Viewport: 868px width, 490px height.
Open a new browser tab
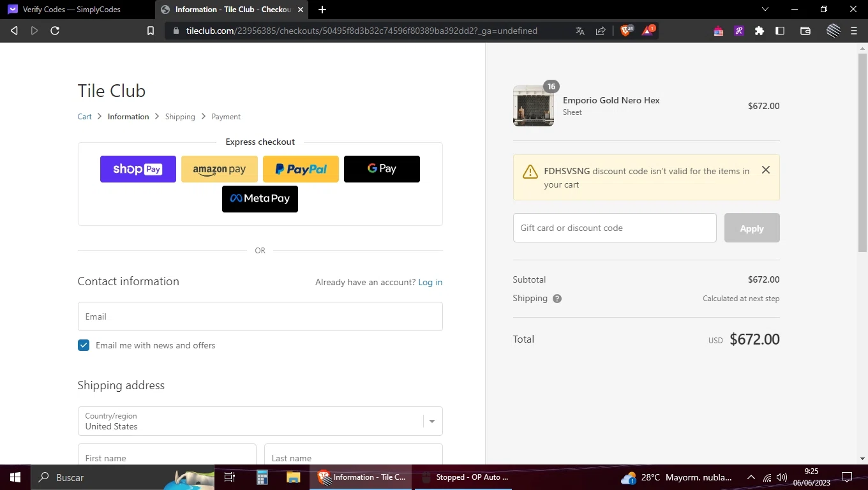(x=322, y=10)
